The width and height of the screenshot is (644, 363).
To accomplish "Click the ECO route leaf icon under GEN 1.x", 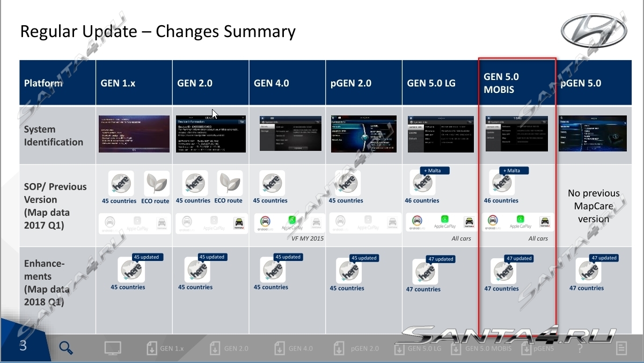I will [x=157, y=184].
